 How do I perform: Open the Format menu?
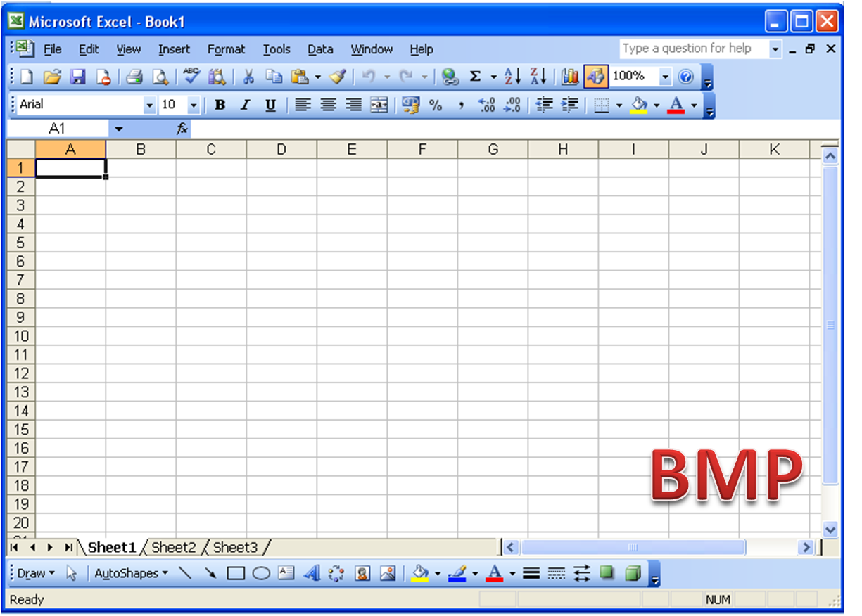click(226, 49)
